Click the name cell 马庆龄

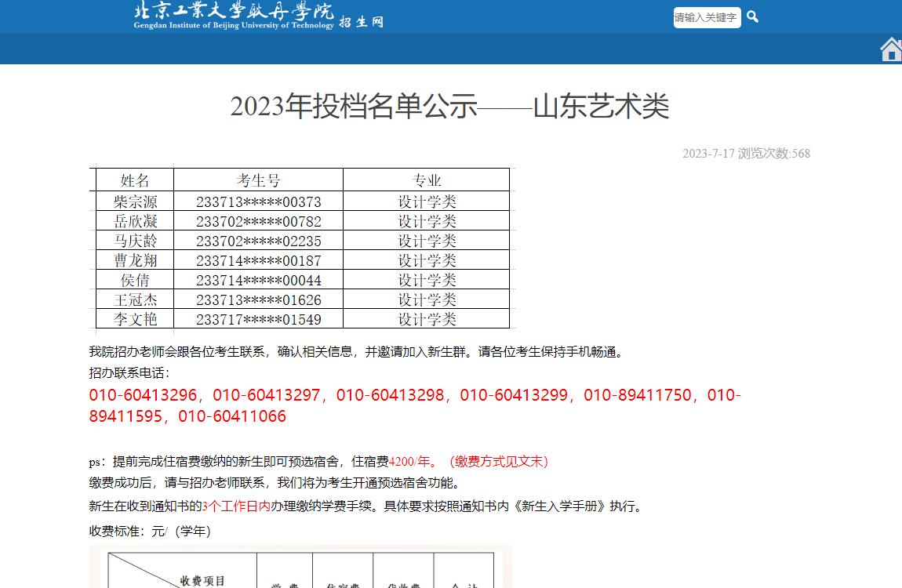pos(135,241)
